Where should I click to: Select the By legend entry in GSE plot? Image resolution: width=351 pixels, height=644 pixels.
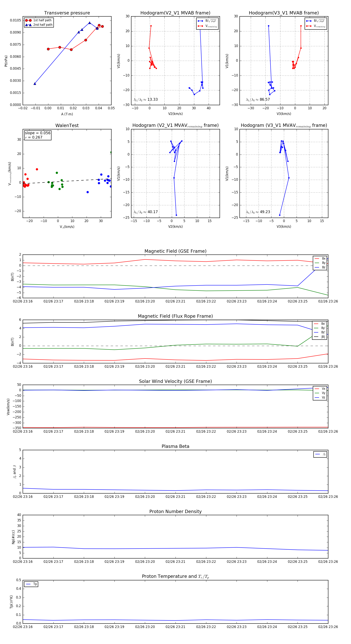click(320, 263)
